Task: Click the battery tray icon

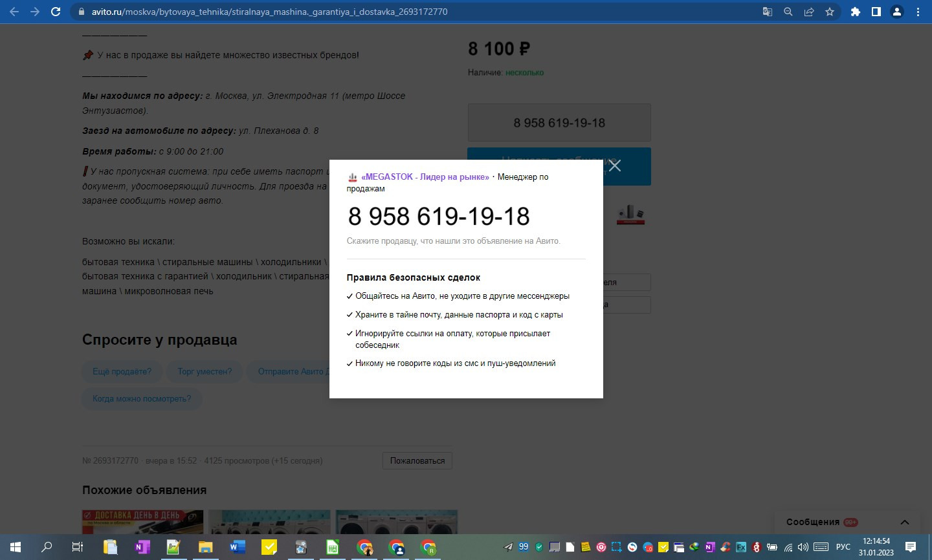Action: 771,547
